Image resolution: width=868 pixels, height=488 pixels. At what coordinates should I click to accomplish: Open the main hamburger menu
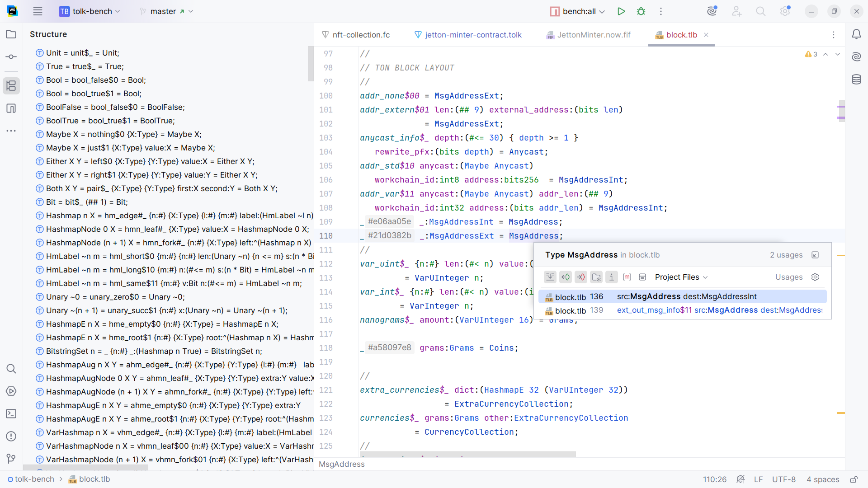tap(38, 11)
